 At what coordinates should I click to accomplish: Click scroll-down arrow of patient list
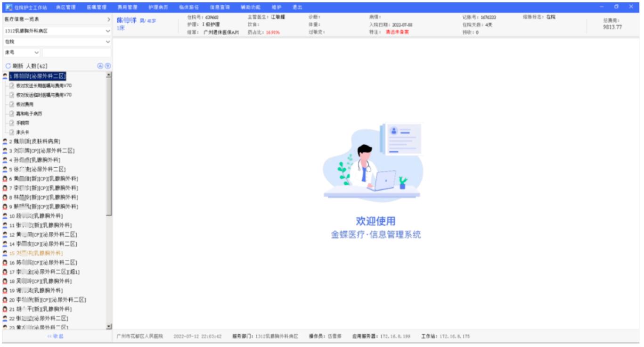[109, 326]
